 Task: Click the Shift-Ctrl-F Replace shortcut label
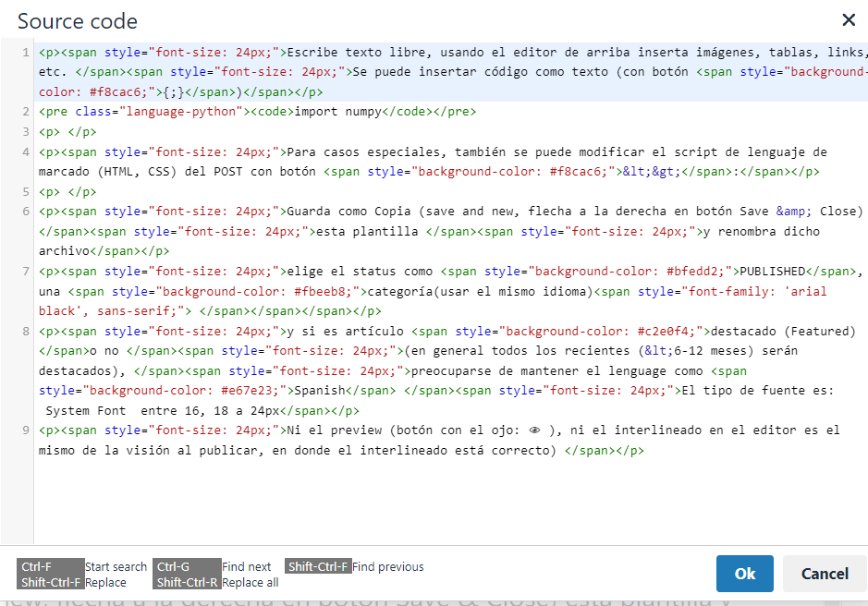(x=50, y=582)
